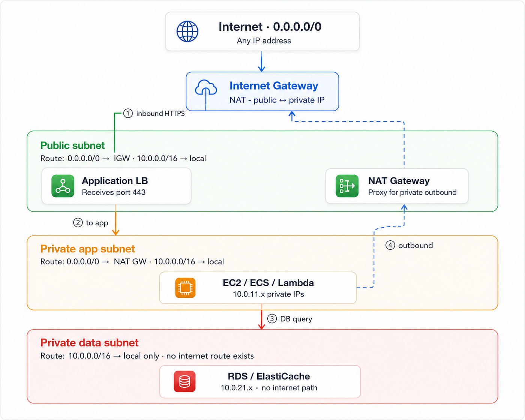Select the NAT Gateway green icon

pos(347,186)
